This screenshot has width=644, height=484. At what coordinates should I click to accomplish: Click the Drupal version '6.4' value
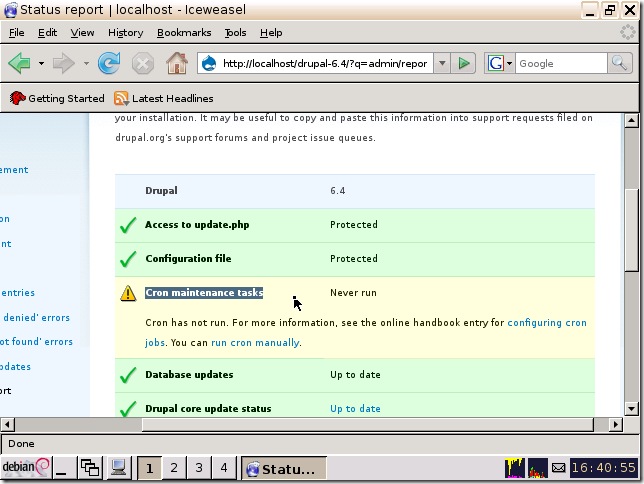click(338, 191)
